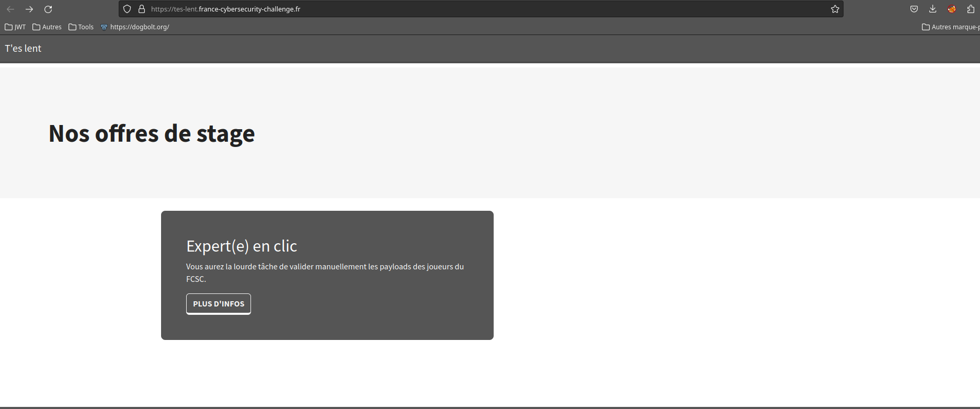Reload the current page
The width and height of the screenshot is (980, 409).
click(x=48, y=9)
